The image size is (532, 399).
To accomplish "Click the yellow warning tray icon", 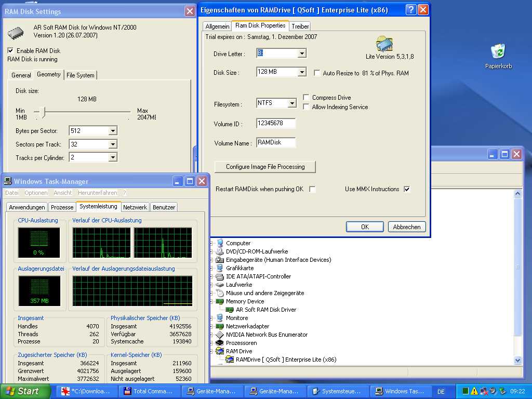I will click(x=474, y=391).
